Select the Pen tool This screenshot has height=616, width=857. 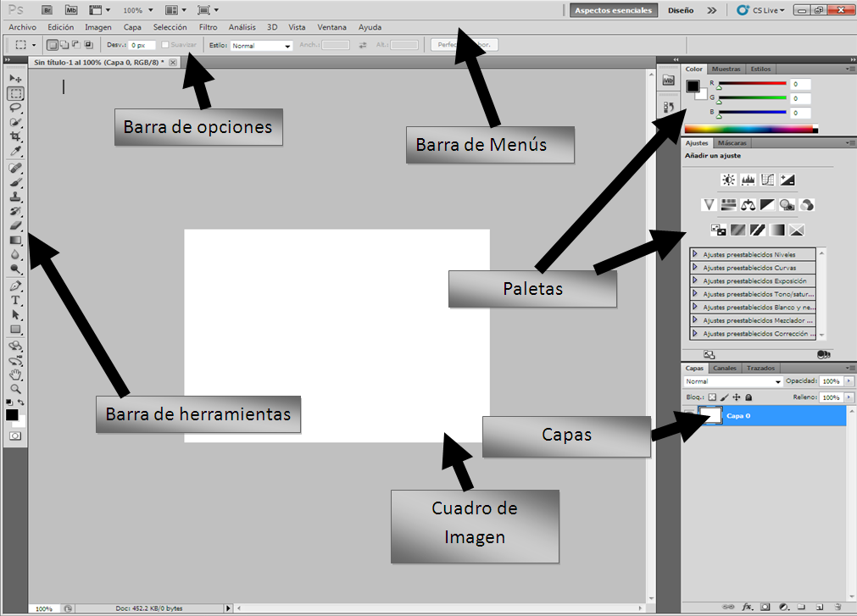pyautogui.click(x=15, y=286)
